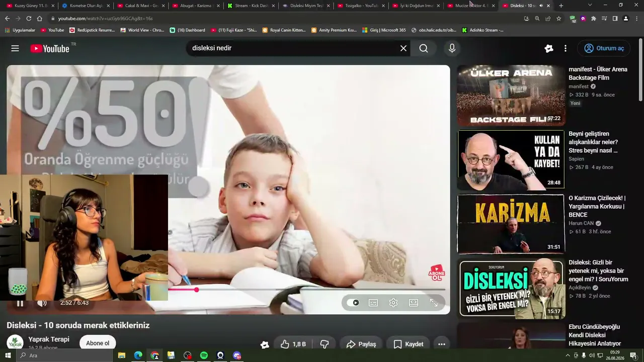Go to the YouTube home logo

50,48
